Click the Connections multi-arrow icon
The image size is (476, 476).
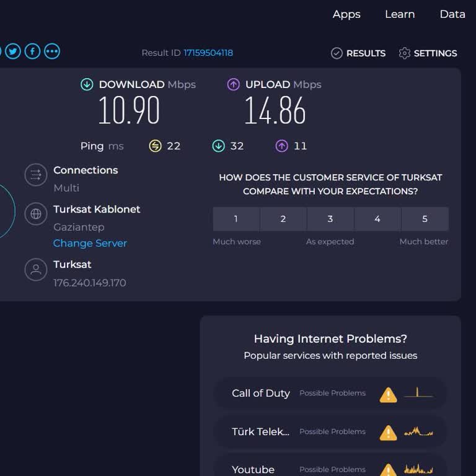tap(36, 175)
